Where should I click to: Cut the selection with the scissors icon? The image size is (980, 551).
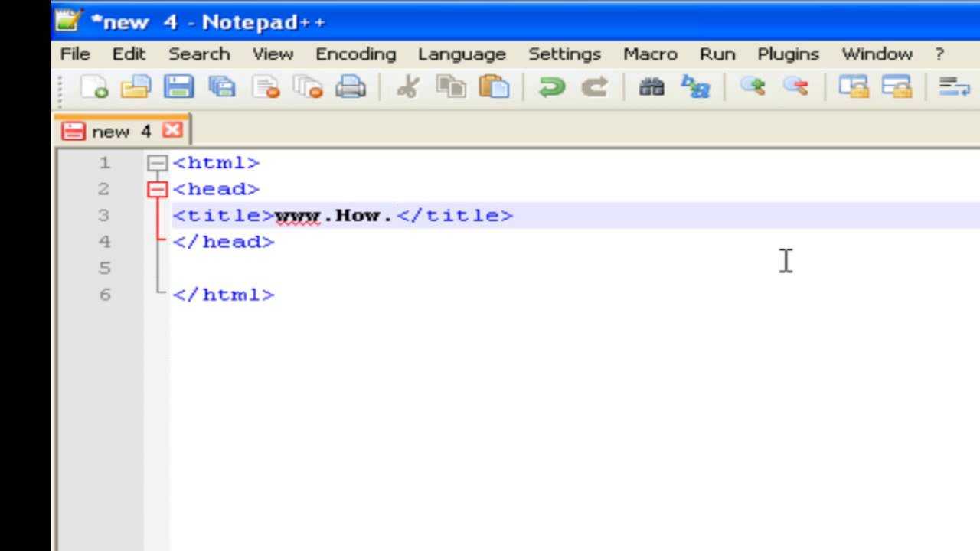pos(408,86)
